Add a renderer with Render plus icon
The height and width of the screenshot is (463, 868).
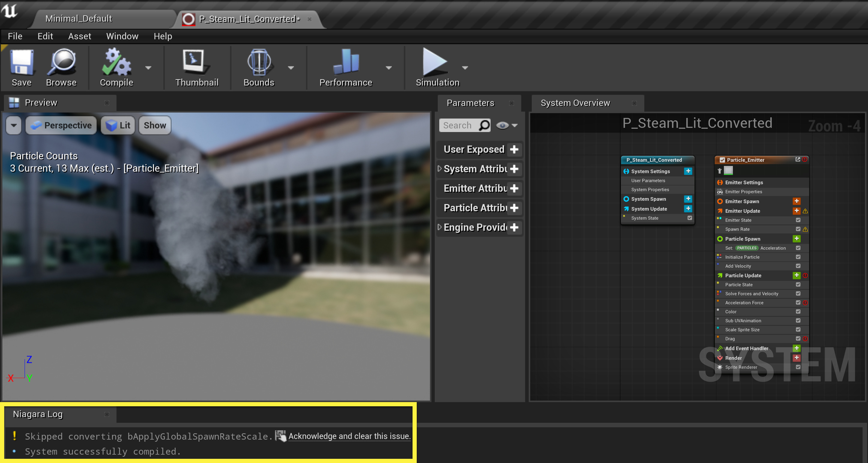[x=796, y=358]
